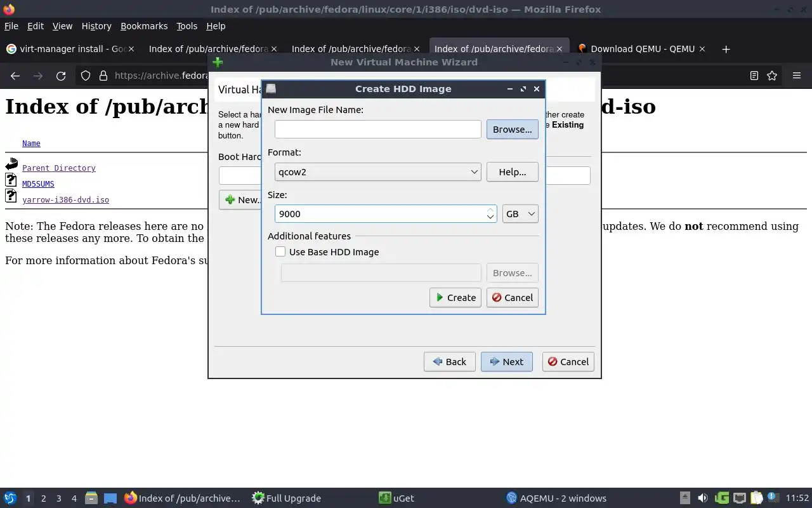Open the Parent Directory link
Screen dimensions: 812x508
[x=59, y=168]
